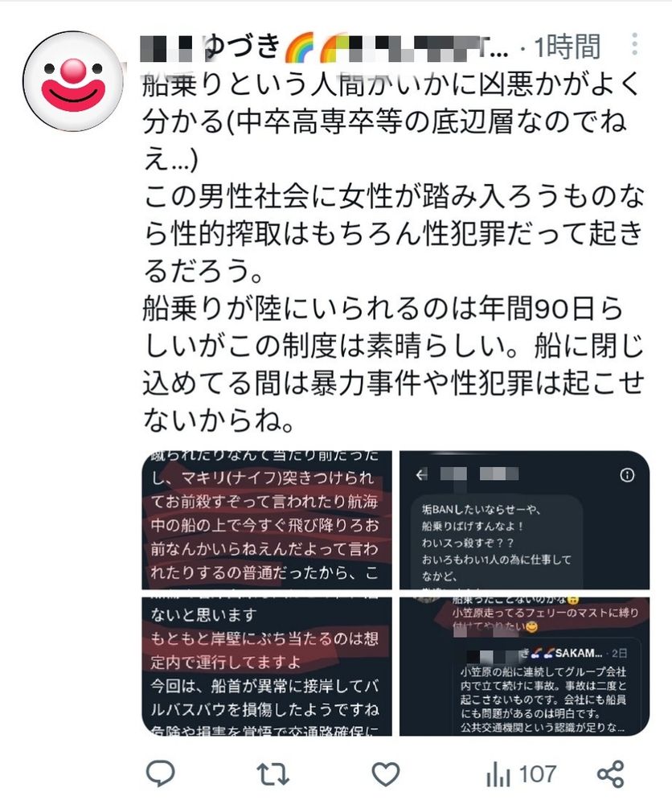672x804 pixels.
Task: Tap the DM message bubble 垢BANしたいならせーや
Action: 496,543
